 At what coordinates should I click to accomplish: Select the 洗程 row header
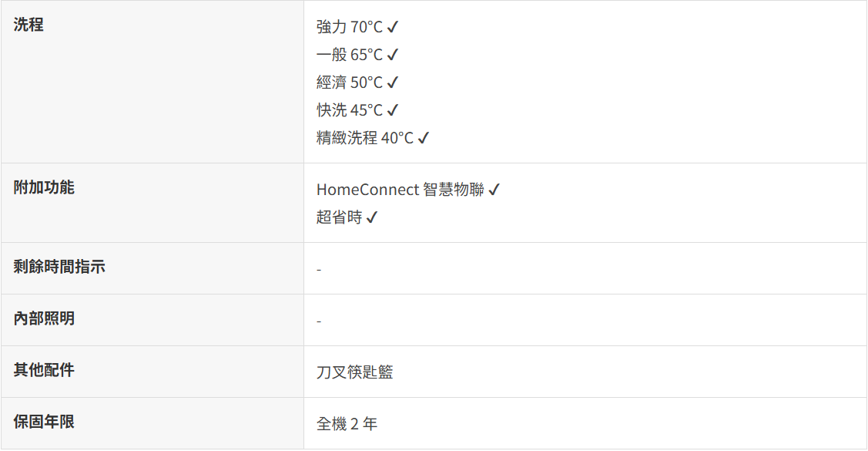[28, 25]
